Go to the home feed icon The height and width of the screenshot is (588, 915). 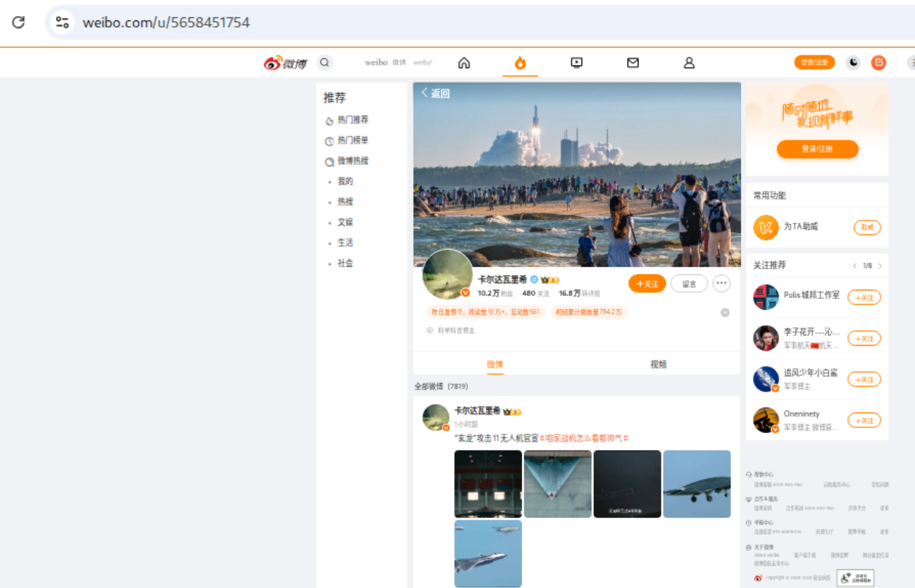(x=464, y=63)
